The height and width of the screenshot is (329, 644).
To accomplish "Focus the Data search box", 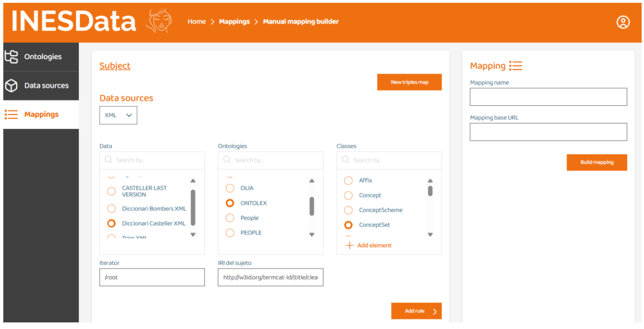I will coord(152,160).
